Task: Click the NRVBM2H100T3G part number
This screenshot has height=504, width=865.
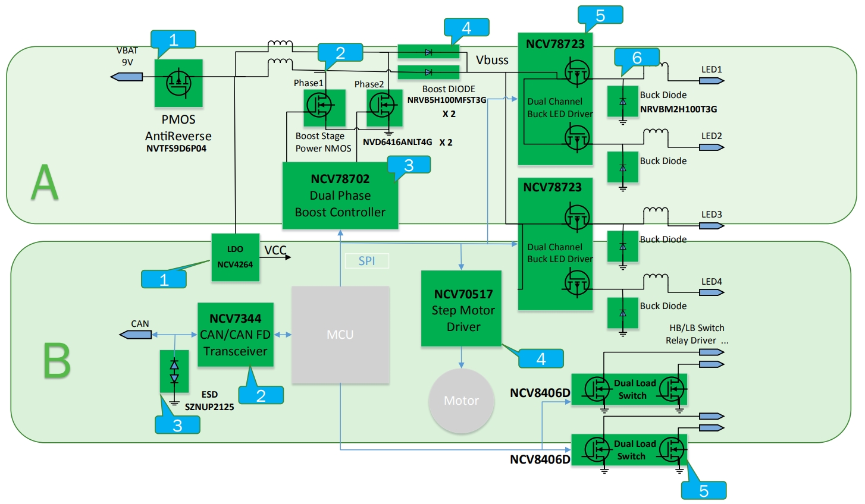Action: [678, 109]
